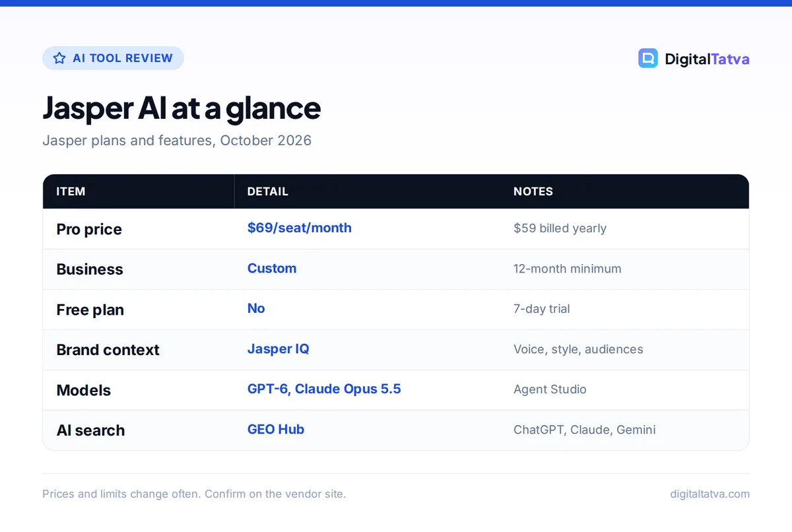Click the 'GPT-6, Claude Opus 5.5' value
Screen dimensions: 792x532
coord(324,389)
